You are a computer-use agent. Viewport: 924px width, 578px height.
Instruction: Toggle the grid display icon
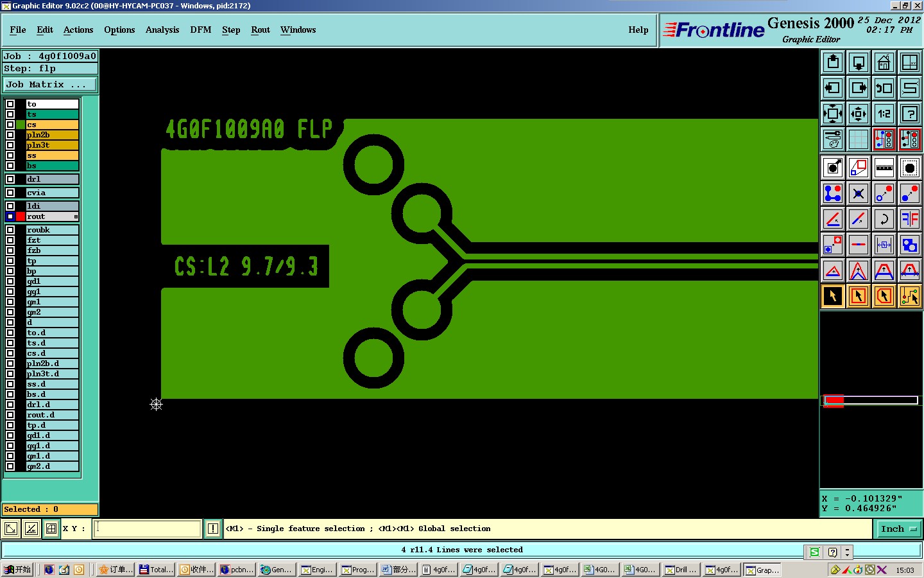click(x=859, y=139)
